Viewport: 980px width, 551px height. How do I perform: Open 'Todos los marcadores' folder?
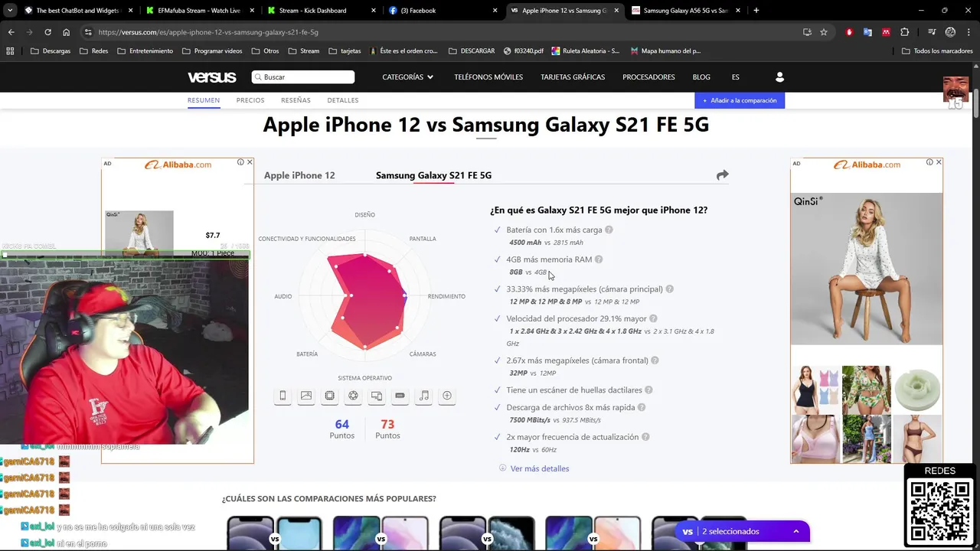tap(937, 51)
